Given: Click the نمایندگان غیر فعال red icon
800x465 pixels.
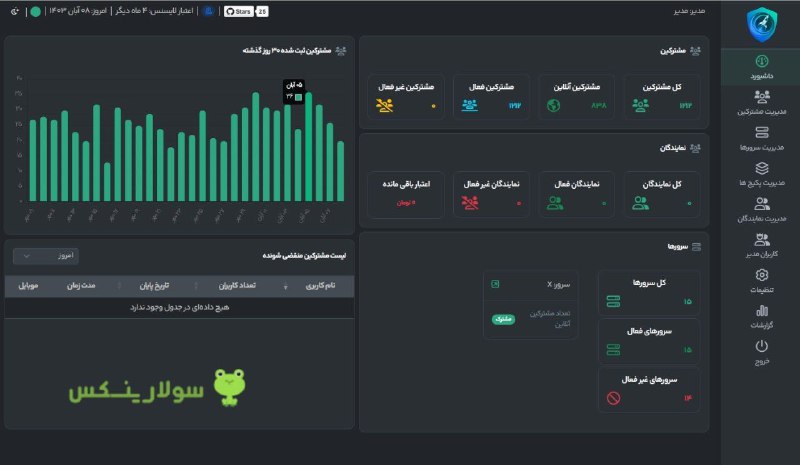Looking at the screenshot, I should click(470, 203).
